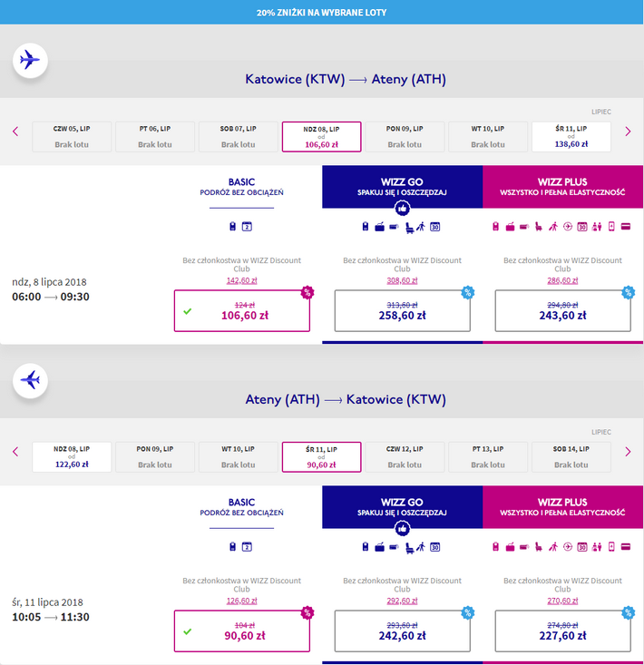Click pink % discount badge on 106,60 zł fare
The height and width of the screenshot is (665, 644).
pos(307,292)
